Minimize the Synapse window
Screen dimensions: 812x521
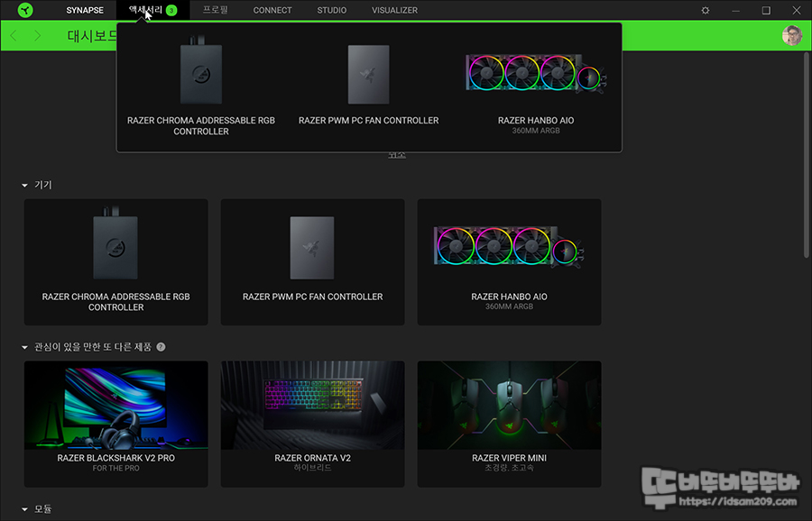[x=736, y=10]
